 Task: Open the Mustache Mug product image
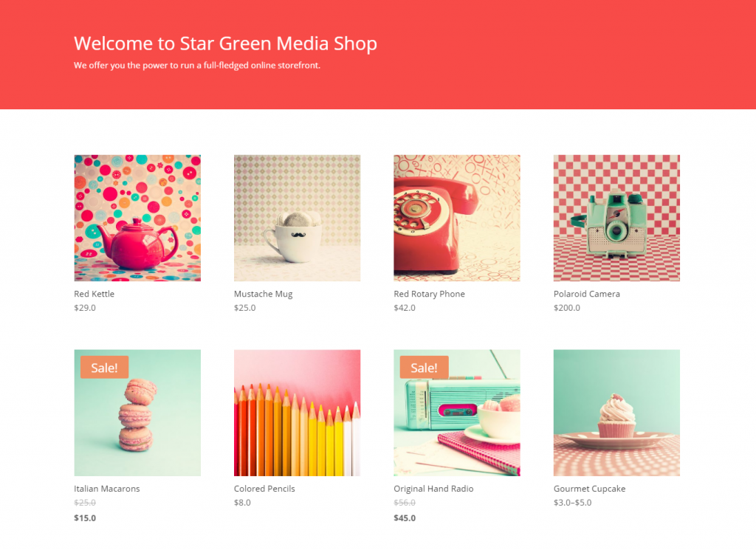297,218
